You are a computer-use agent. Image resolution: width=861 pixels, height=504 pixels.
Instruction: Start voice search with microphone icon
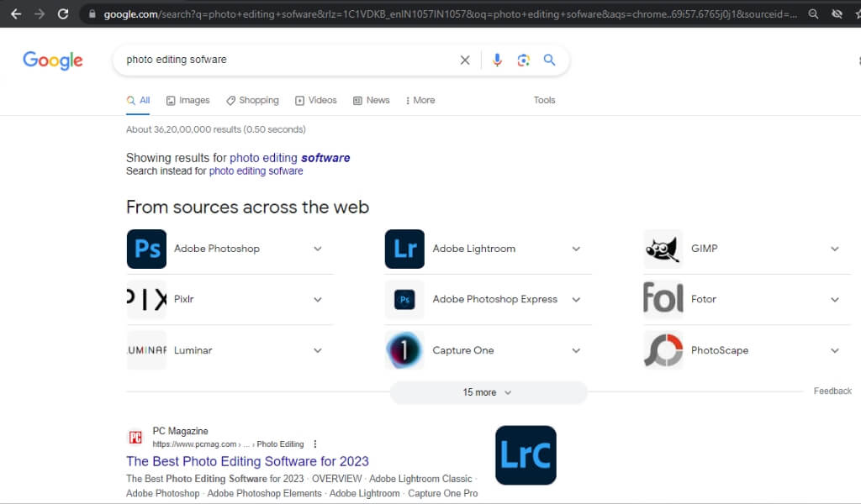click(x=497, y=60)
